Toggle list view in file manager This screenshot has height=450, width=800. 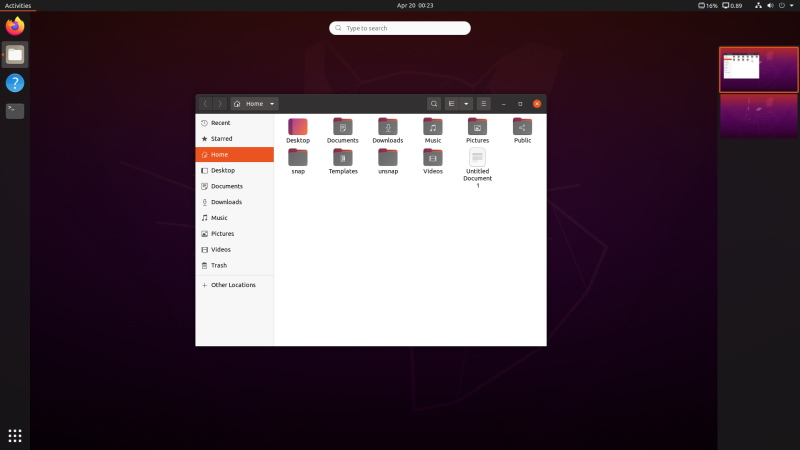452,104
